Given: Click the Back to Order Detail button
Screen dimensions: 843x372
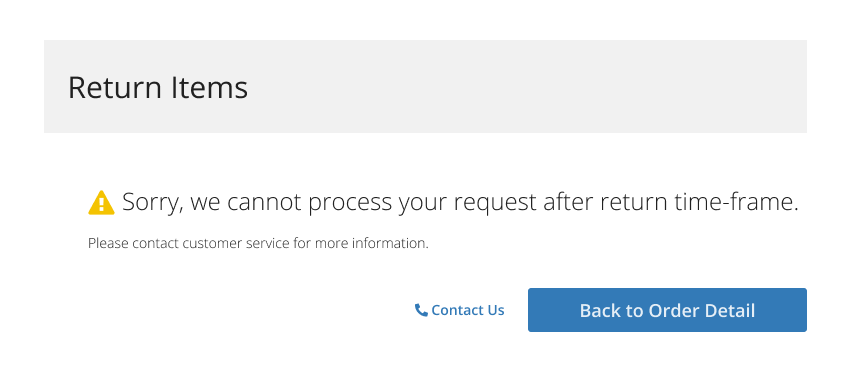Looking at the screenshot, I should point(667,310).
